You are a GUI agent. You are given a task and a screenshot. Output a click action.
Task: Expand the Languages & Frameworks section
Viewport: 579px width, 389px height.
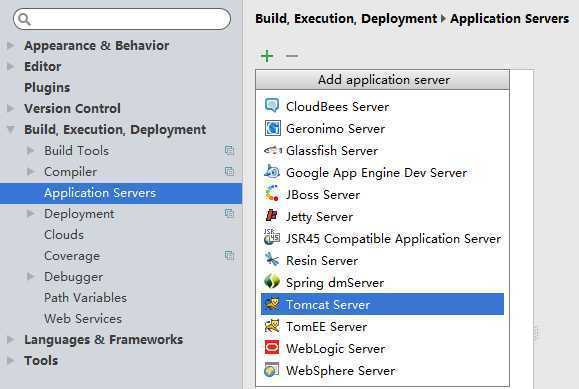pos(11,339)
